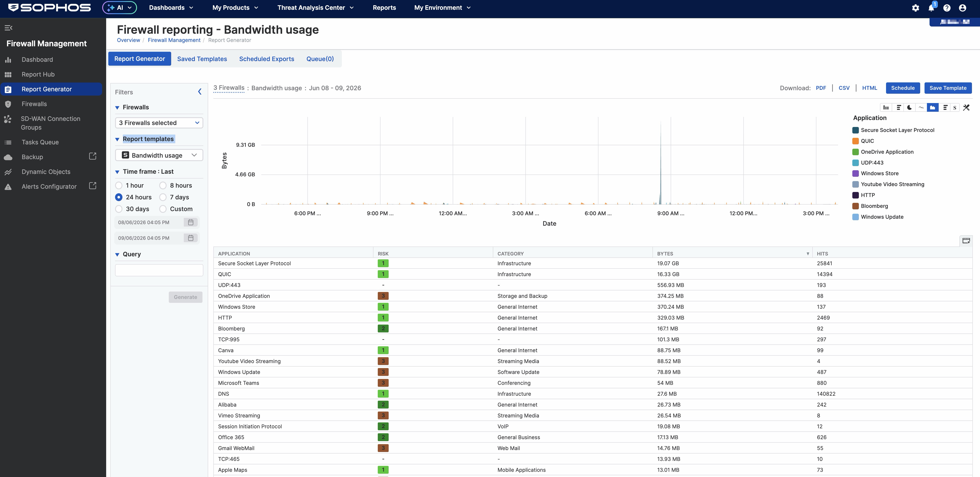Screen dimensions: 980x477
Task: Select the 8 hours time frame
Action: point(163,186)
